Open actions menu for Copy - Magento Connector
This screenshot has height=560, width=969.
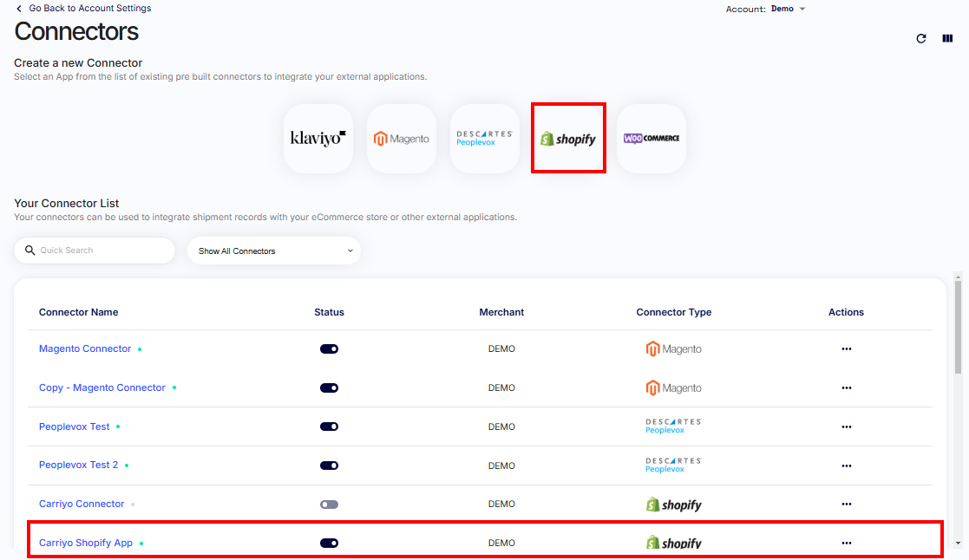[846, 387]
